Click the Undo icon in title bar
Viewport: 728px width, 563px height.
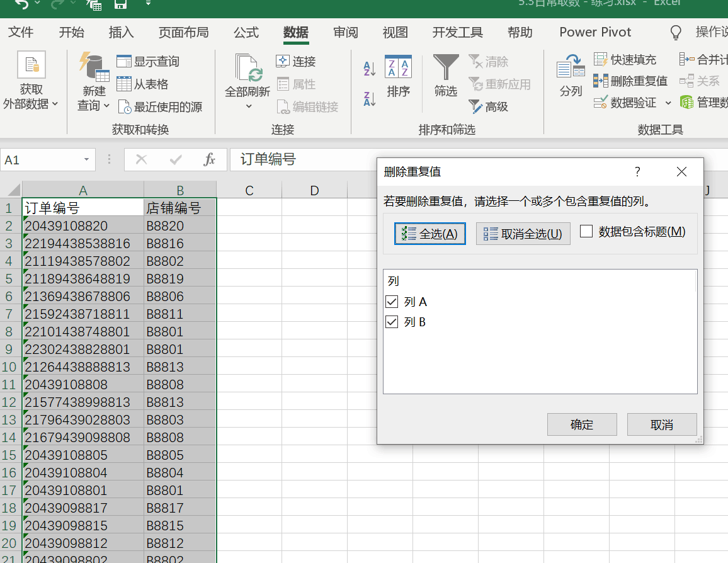click(21, 4)
